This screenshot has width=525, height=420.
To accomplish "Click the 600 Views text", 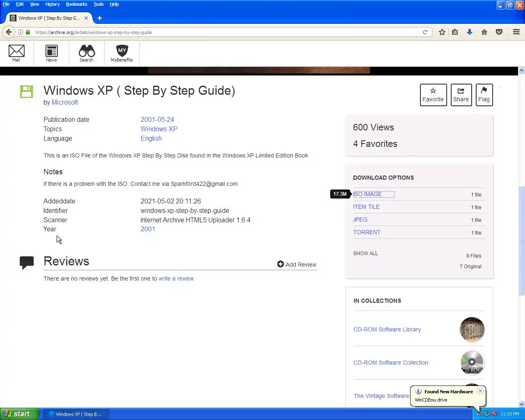I will [x=374, y=128].
